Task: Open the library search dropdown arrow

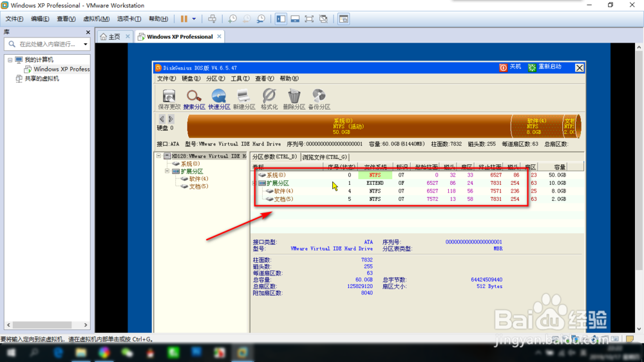Action: 86,44
